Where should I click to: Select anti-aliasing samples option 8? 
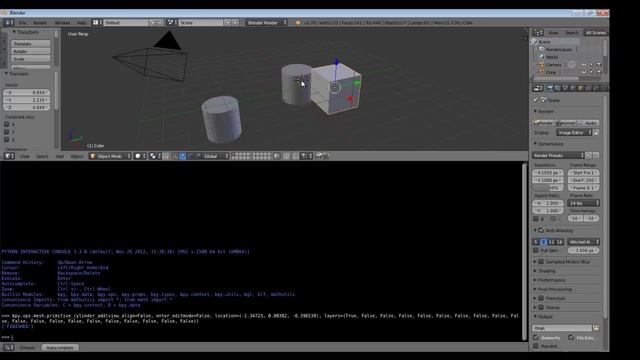click(x=544, y=242)
